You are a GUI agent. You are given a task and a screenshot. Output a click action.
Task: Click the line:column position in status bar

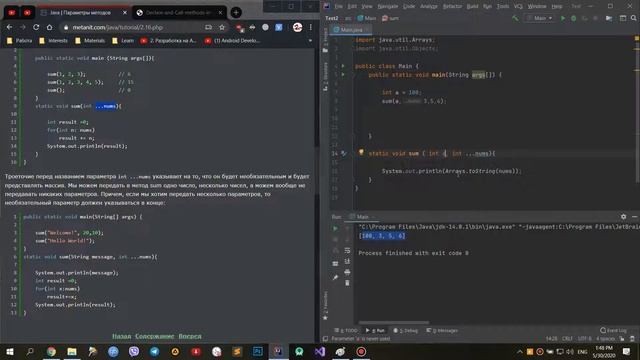[551, 339]
